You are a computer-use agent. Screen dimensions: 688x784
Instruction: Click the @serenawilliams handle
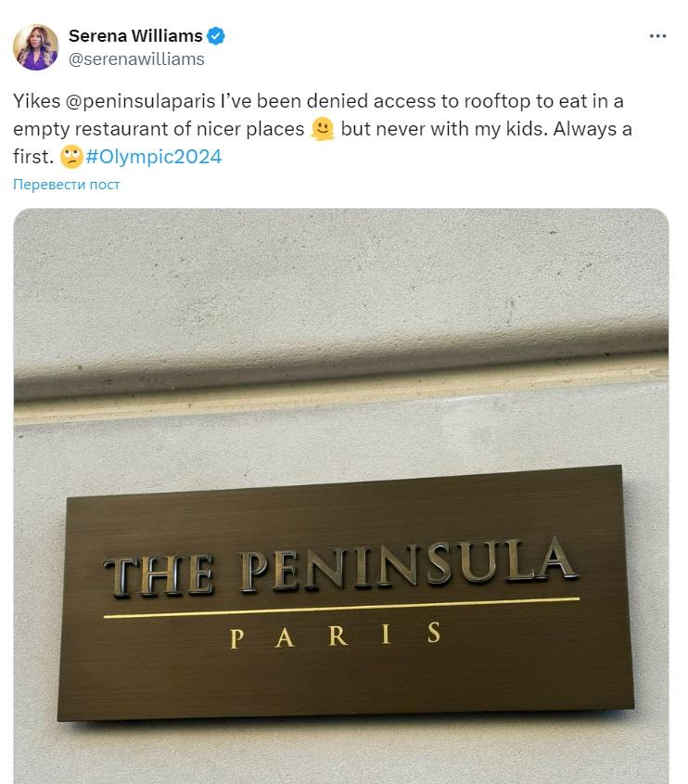(x=136, y=58)
